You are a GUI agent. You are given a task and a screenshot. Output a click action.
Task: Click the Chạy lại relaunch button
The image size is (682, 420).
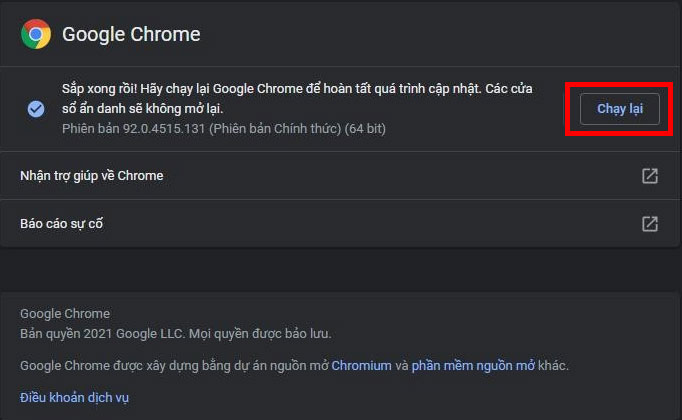tap(619, 109)
